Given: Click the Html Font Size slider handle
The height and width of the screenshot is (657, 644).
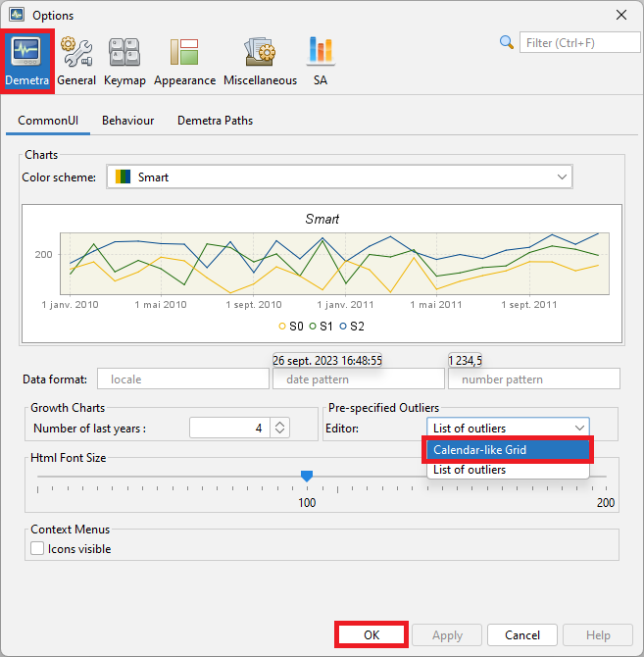Looking at the screenshot, I should tap(307, 476).
